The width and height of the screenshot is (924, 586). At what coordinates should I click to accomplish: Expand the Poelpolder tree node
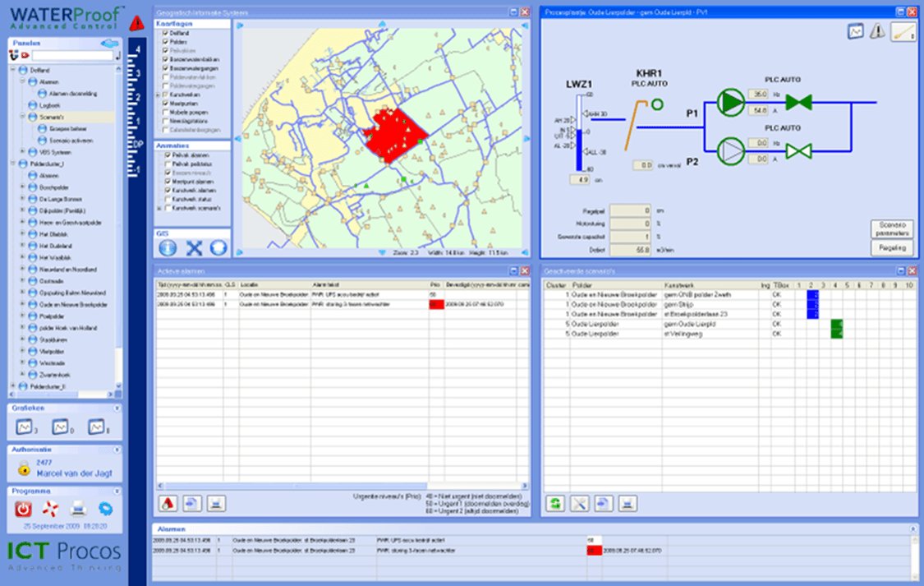pos(23,316)
